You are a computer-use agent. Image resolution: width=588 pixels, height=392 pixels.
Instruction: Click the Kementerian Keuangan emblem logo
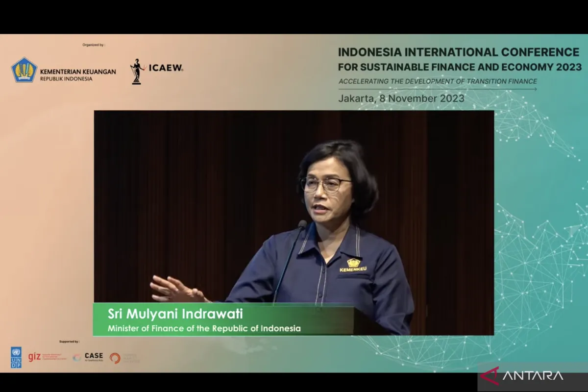tap(24, 70)
